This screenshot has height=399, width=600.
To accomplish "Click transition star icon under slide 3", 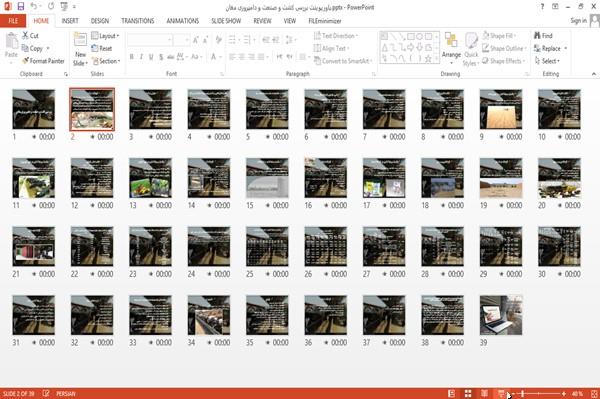I will [151, 137].
